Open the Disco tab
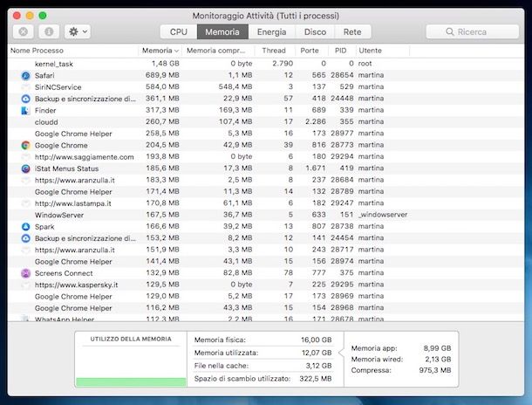532x405 pixels. click(x=315, y=32)
